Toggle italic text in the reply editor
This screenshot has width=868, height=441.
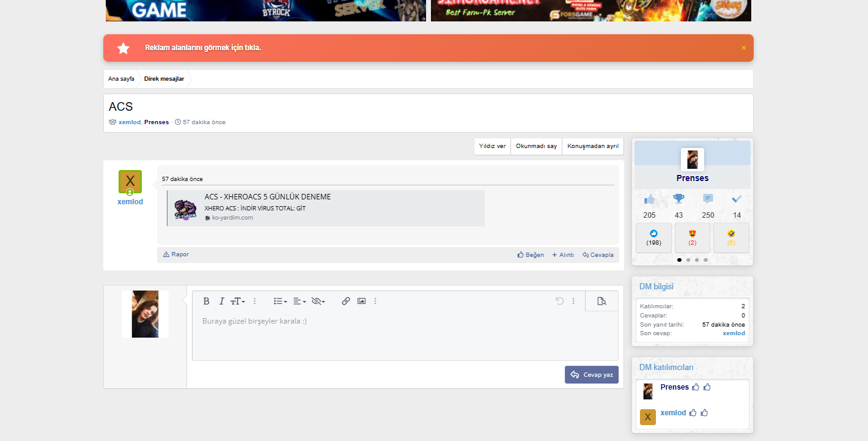(x=222, y=301)
